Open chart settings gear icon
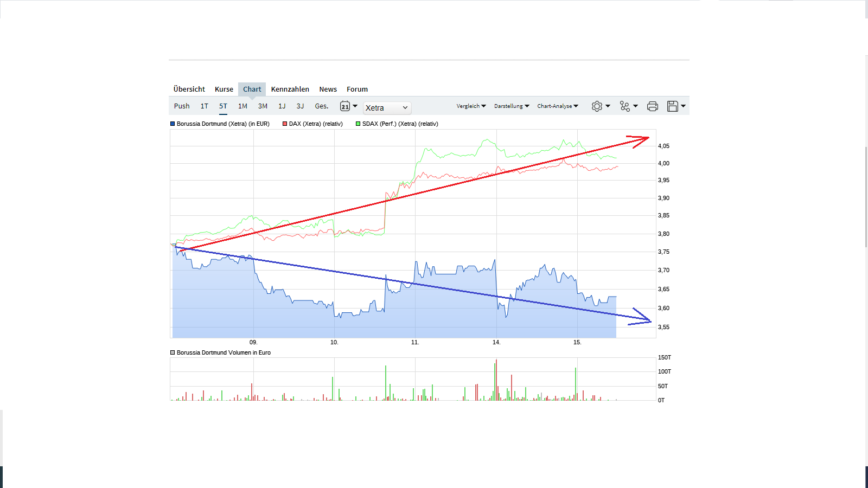The image size is (868, 488). tap(597, 106)
